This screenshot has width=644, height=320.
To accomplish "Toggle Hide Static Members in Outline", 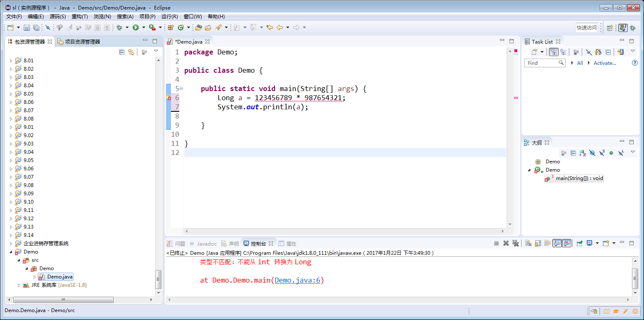I will [x=602, y=153].
